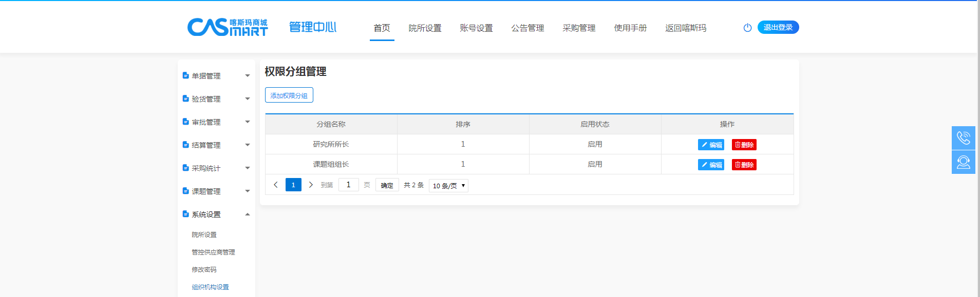Open the customer service headset icon
Screen dimensions: 980x297
coord(963,162)
